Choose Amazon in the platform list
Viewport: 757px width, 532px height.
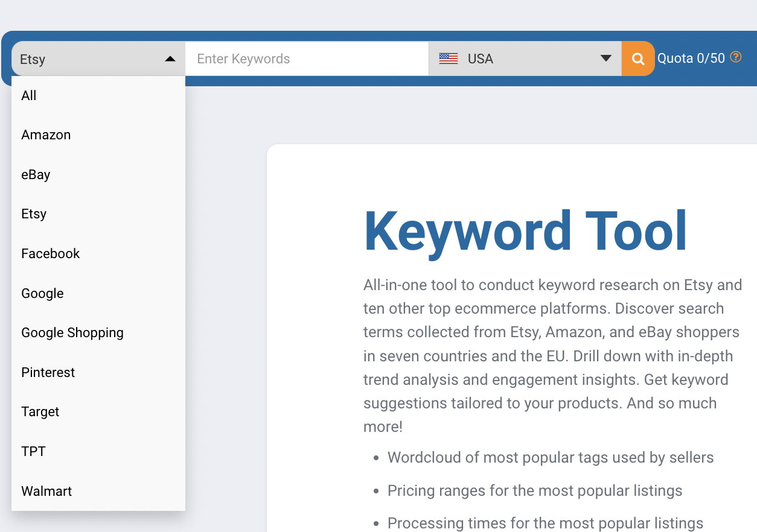pyautogui.click(x=98, y=135)
